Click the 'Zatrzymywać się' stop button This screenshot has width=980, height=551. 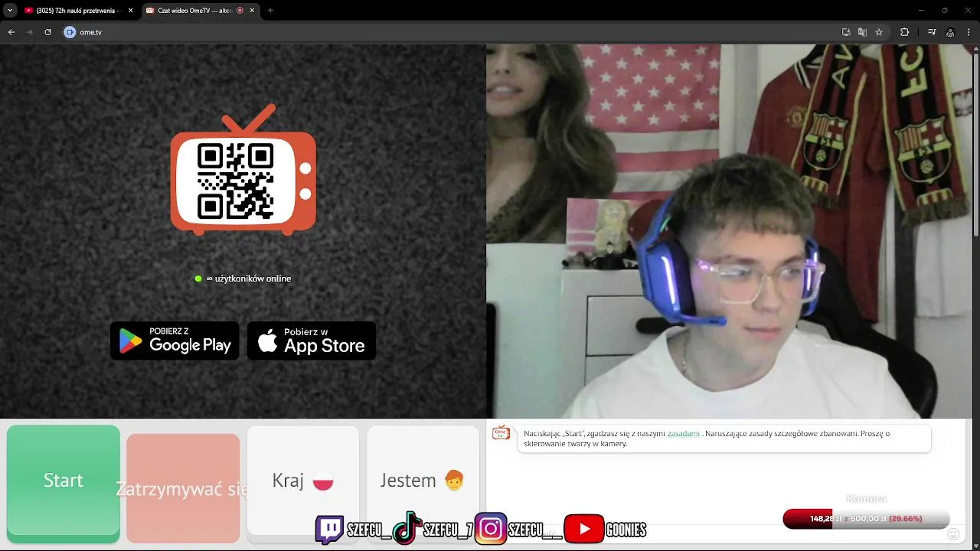coord(183,488)
